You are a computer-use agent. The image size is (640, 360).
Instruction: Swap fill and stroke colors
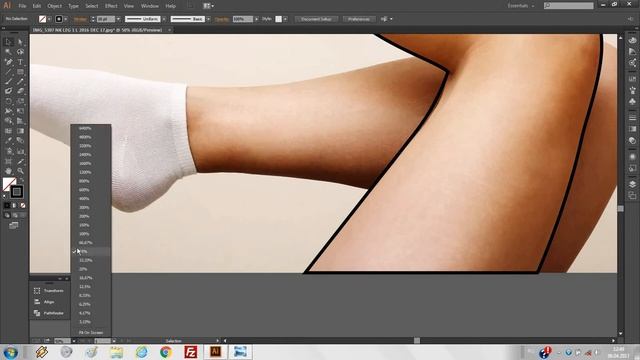pos(21,180)
